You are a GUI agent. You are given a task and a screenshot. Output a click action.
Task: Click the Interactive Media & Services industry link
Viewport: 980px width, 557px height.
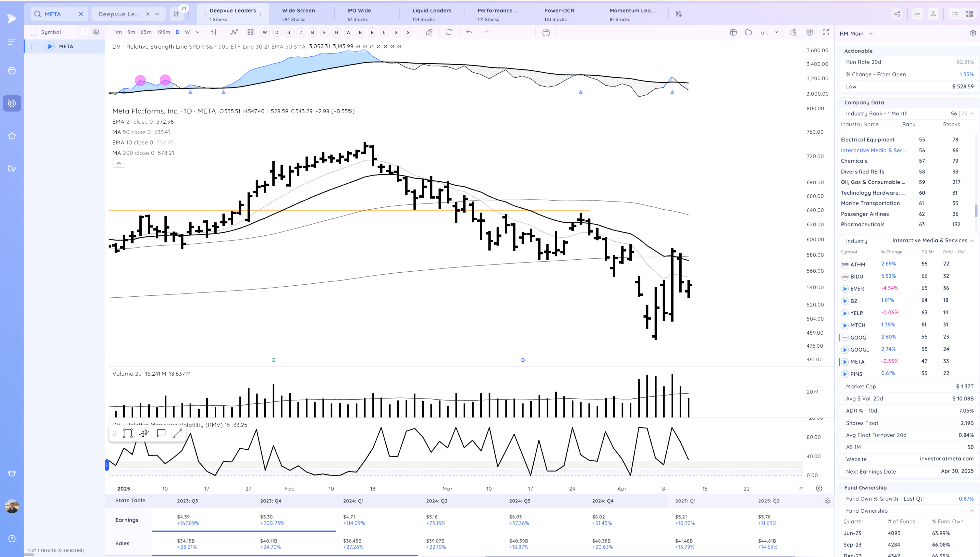tap(873, 150)
